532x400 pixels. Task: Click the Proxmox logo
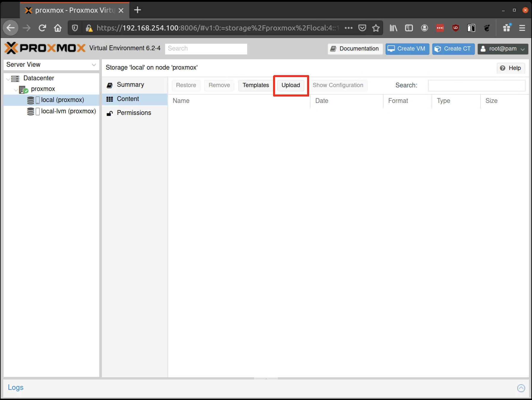[x=45, y=48]
